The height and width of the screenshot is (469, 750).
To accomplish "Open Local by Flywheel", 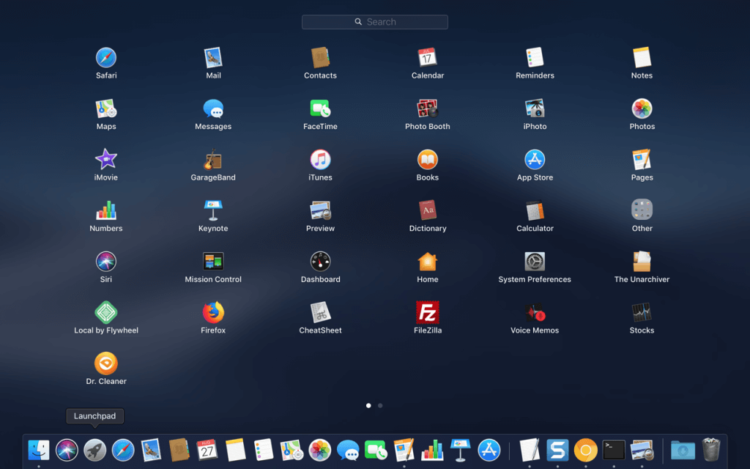I will [106, 313].
